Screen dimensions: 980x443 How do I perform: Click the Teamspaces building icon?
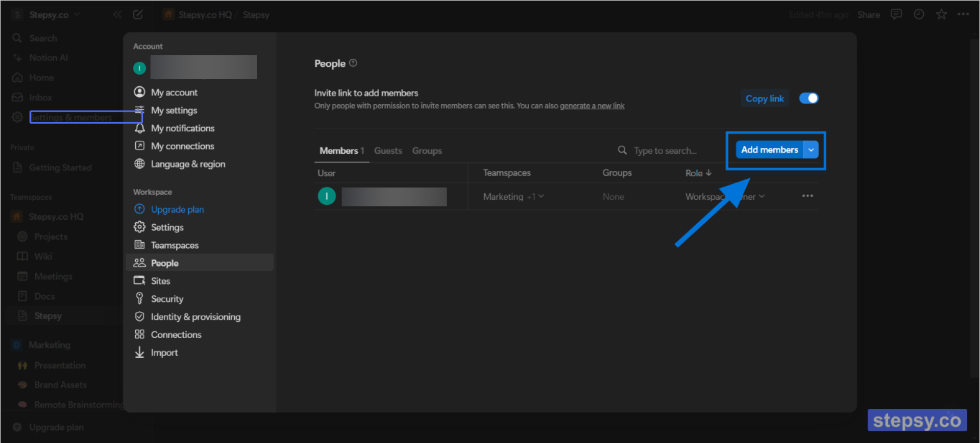pos(139,245)
